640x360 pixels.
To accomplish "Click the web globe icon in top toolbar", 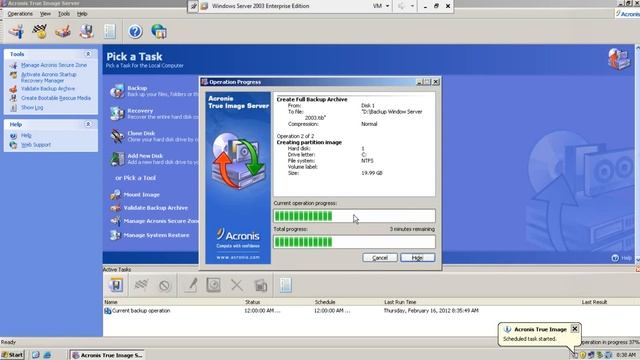I will click(x=158, y=31).
